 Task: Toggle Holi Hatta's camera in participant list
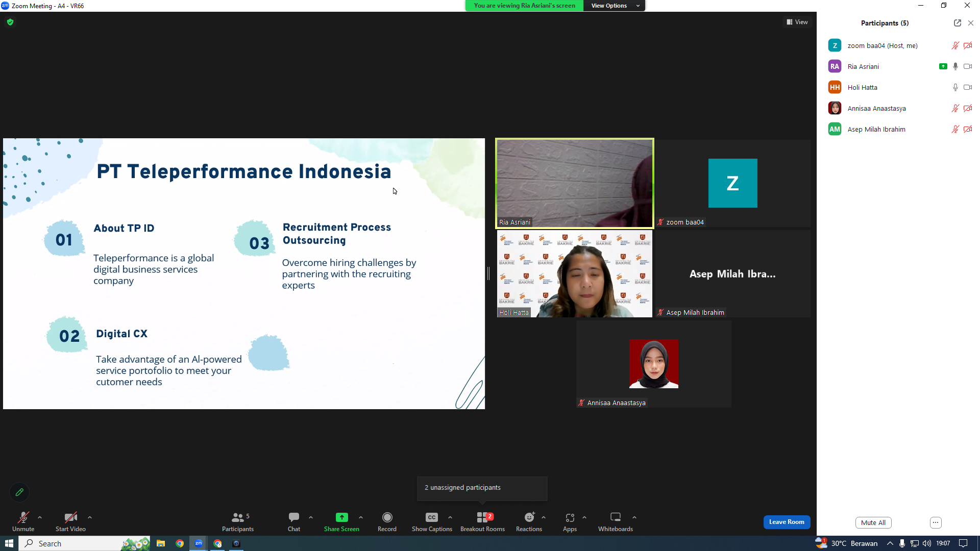click(x=968, y=87)
